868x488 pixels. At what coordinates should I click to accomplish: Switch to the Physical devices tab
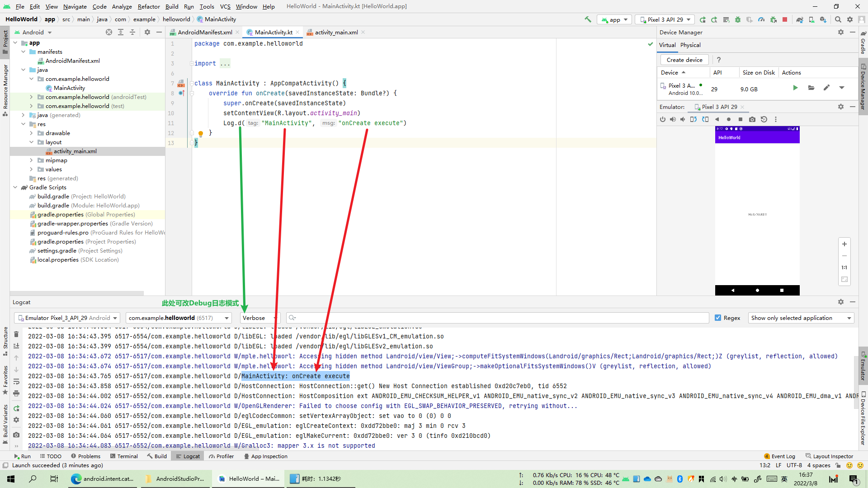click(x=690, y=45)
